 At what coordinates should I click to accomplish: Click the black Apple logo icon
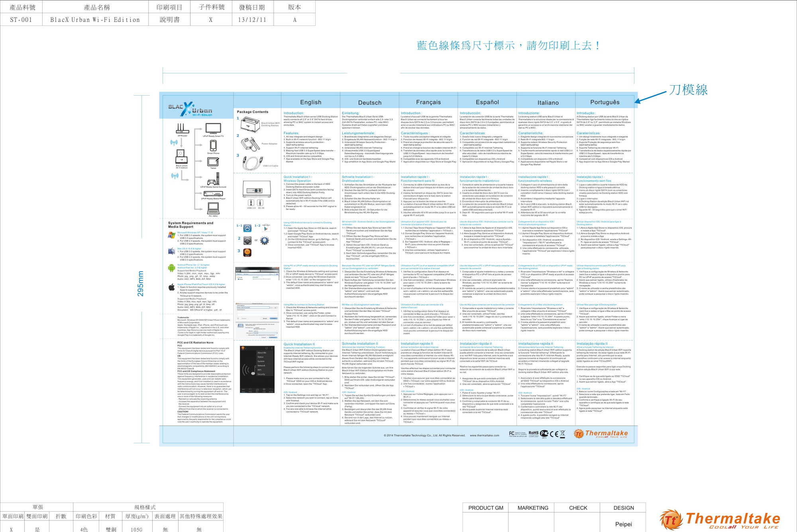click(172, 287)
